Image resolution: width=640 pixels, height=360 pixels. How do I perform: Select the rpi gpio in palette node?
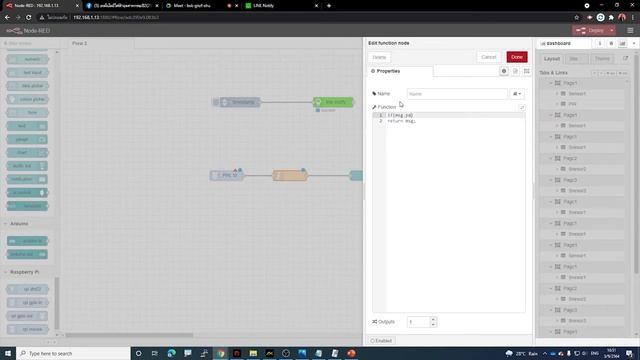(x=27, y=302)
